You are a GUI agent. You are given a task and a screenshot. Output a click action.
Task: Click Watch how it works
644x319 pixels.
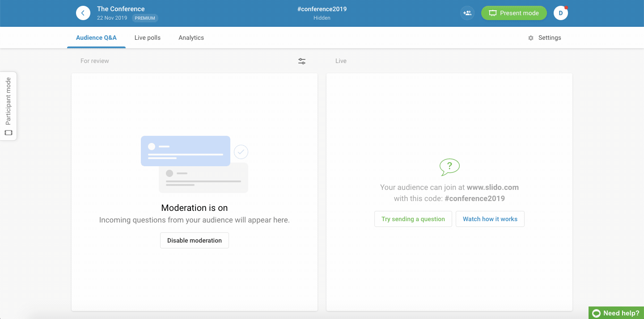[x=490, y=219]
